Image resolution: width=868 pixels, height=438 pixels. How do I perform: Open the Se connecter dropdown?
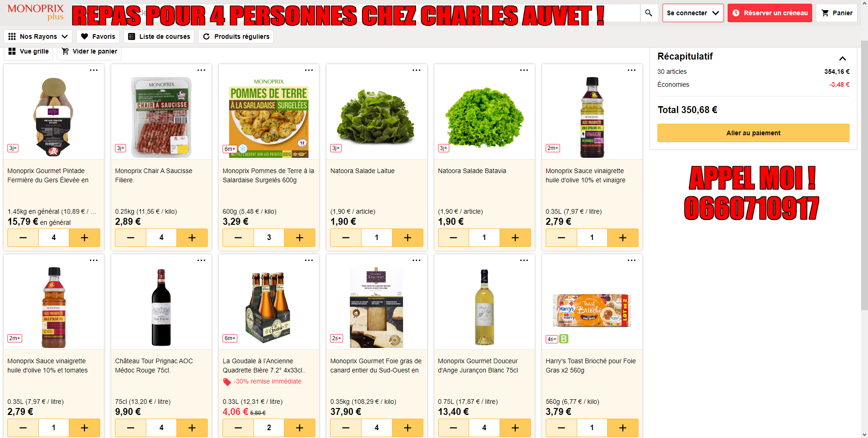693,13
